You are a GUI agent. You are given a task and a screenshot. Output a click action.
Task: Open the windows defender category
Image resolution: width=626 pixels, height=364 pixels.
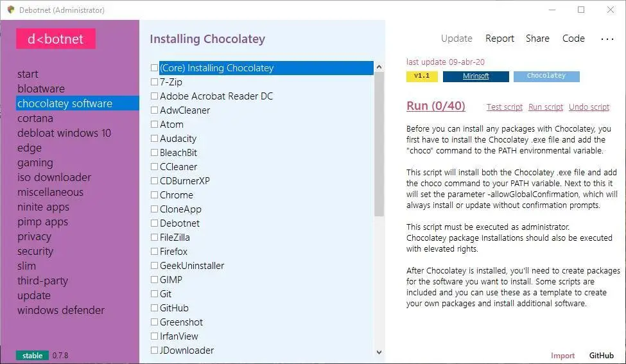[61, 310]
